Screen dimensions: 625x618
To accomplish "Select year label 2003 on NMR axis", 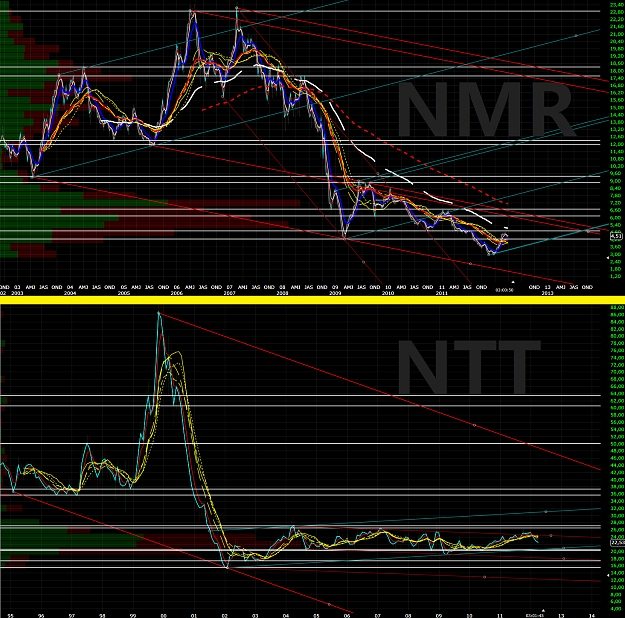I will tap(17, 293).
